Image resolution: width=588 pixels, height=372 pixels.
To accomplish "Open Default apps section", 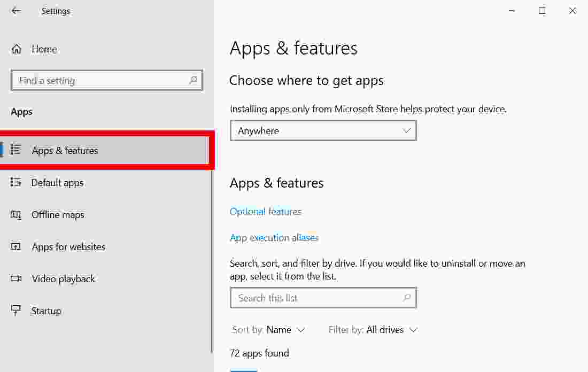I will click(57, 183).
